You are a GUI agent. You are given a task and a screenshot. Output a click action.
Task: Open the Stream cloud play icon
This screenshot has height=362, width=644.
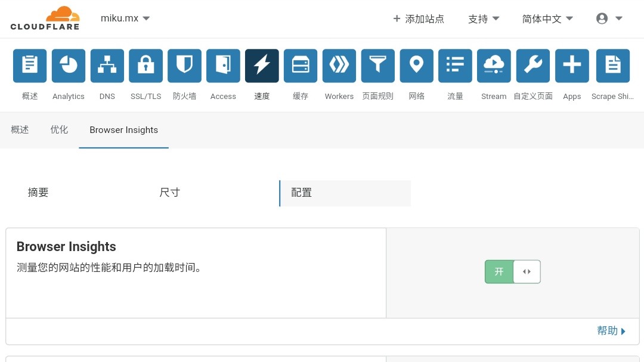(494, 66)
